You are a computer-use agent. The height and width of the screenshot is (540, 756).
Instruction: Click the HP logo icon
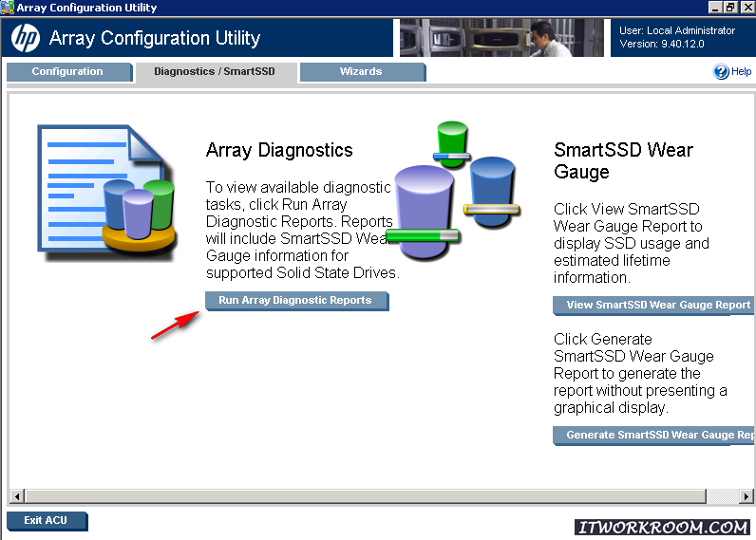(26, 38)
